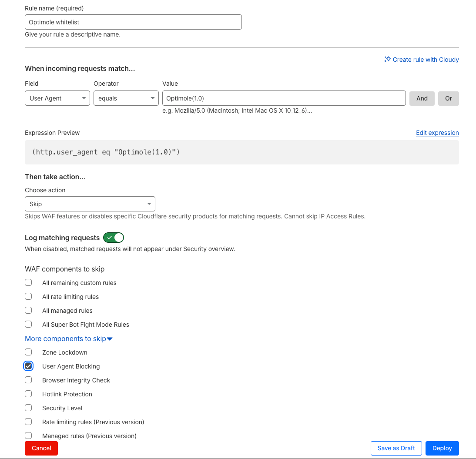Viewport: 476px width, 459px height.
Task: Uncheck User Agent Blocking checkbox
Action: click(x=28, y=366)
